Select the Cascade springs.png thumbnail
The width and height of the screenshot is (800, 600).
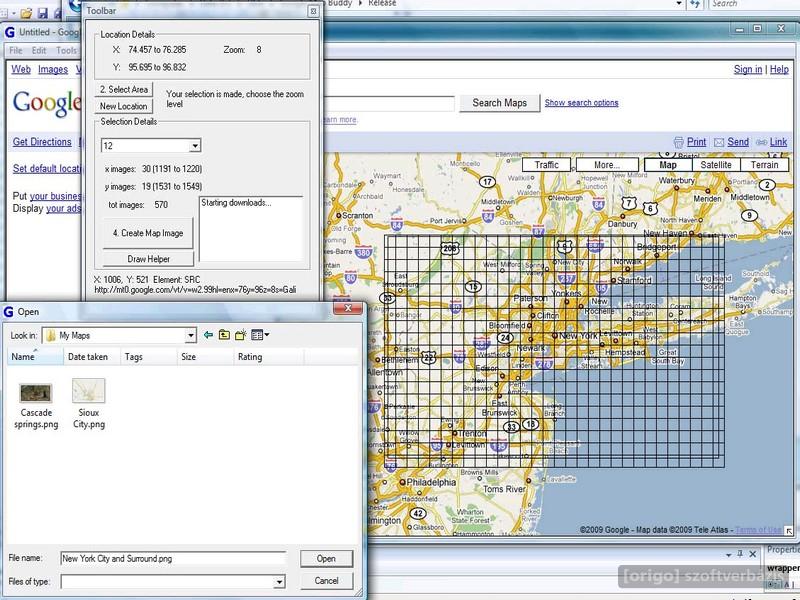click(x=36, y=393)
